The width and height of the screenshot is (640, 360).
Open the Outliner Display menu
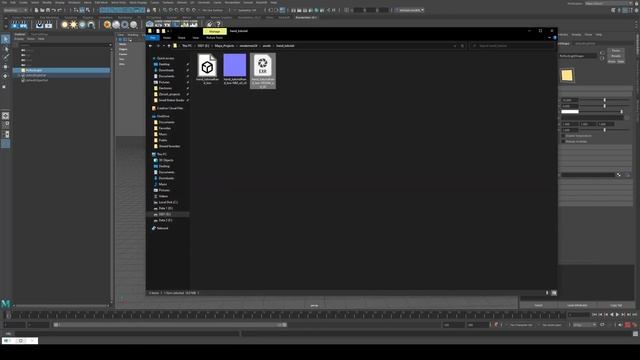point(19,39)
